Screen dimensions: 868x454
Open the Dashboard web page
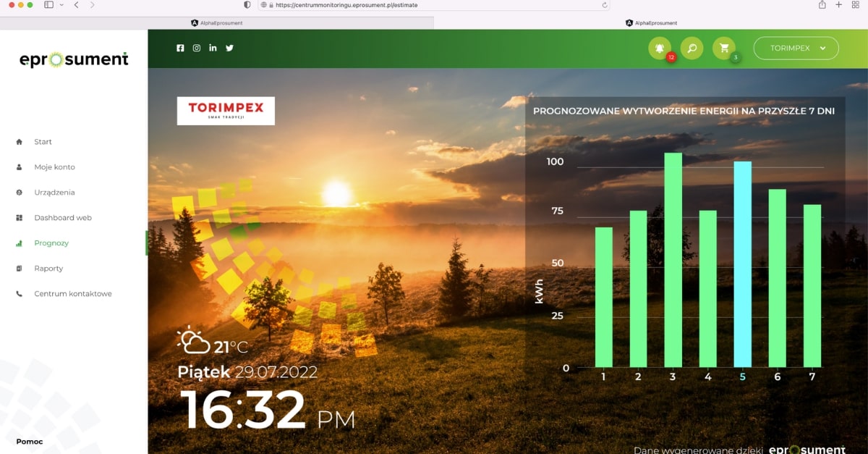point(62,218)
